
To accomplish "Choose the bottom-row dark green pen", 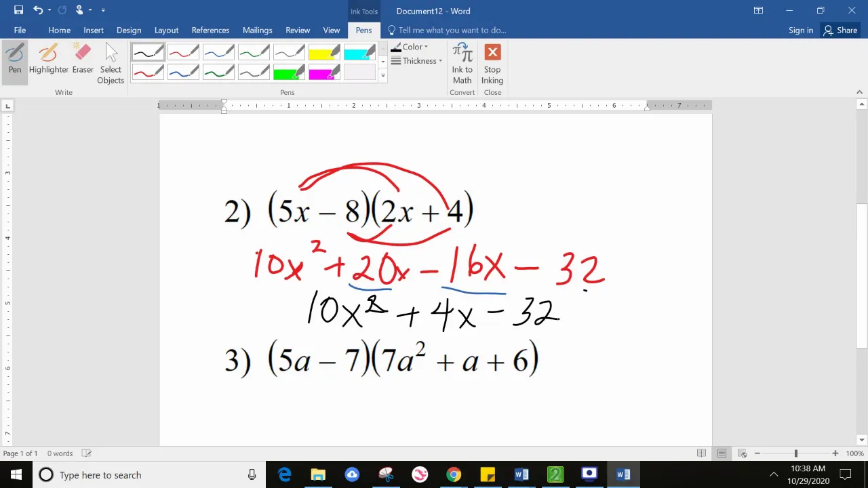I will coord(218,72).
